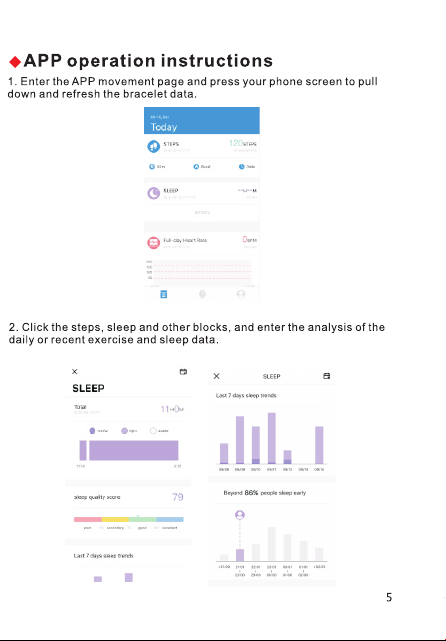Viewport: 446px width, 641px height.
Task: Open the profile tab icon
Action: click(241, 294)
